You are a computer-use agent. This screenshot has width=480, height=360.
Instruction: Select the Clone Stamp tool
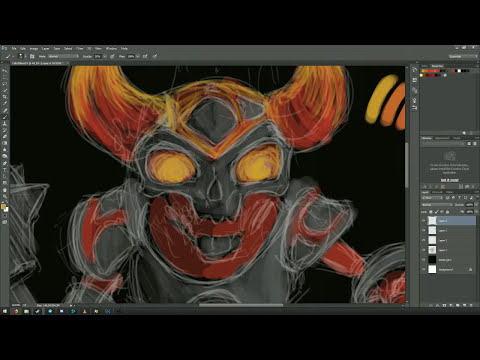click(5, 124)
